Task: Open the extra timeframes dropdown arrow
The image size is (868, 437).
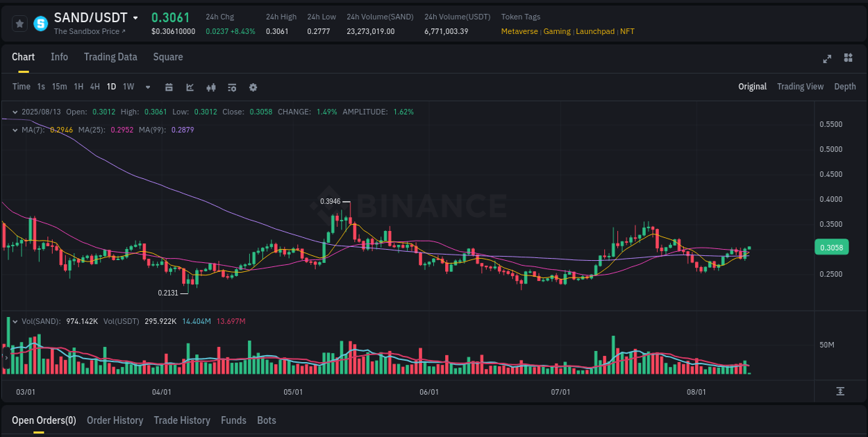Action: pos(147,87)
